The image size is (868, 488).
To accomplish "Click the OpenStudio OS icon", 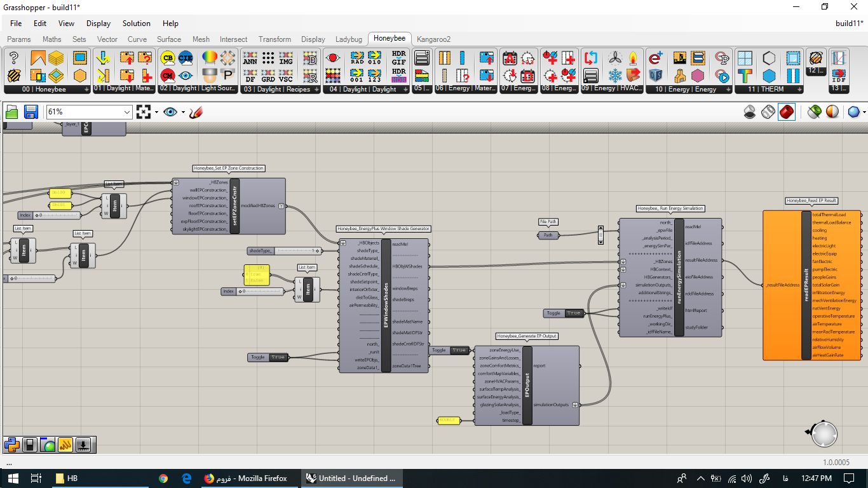I will pyautogui.click(x=655, y=76).
